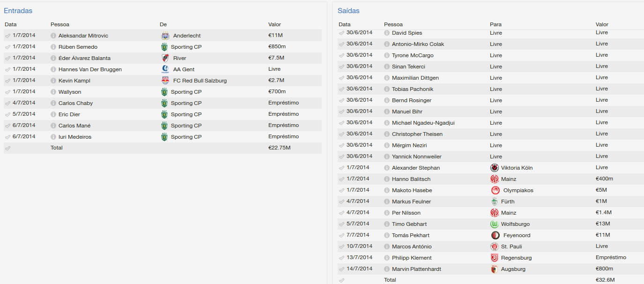Click the Feyenoord club crest
Image resolution: width=644 pixels, height=284 pixels.
[495, 235]
